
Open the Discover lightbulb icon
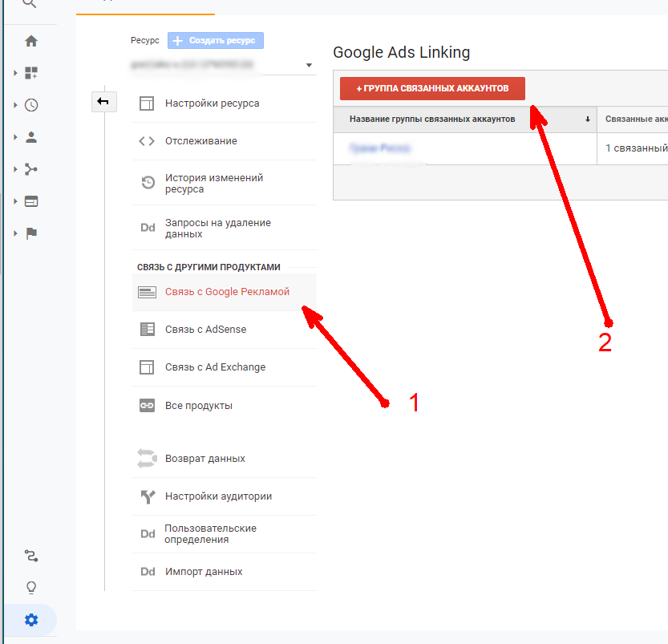click(x=31, y=588)
